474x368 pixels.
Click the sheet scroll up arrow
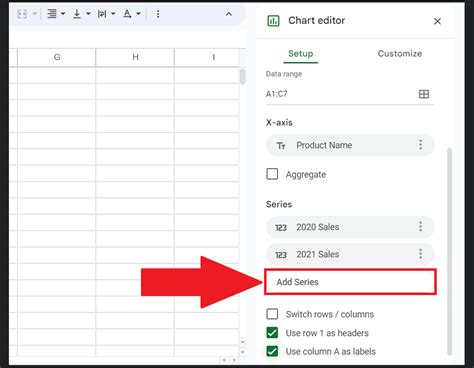(243, 342)
